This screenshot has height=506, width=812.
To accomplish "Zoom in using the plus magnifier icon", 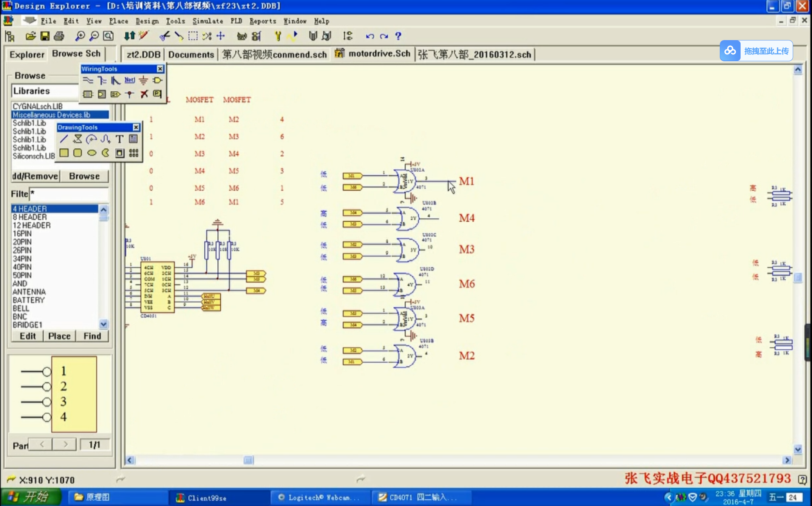I will pyautogui.click(x=80, y=36).
